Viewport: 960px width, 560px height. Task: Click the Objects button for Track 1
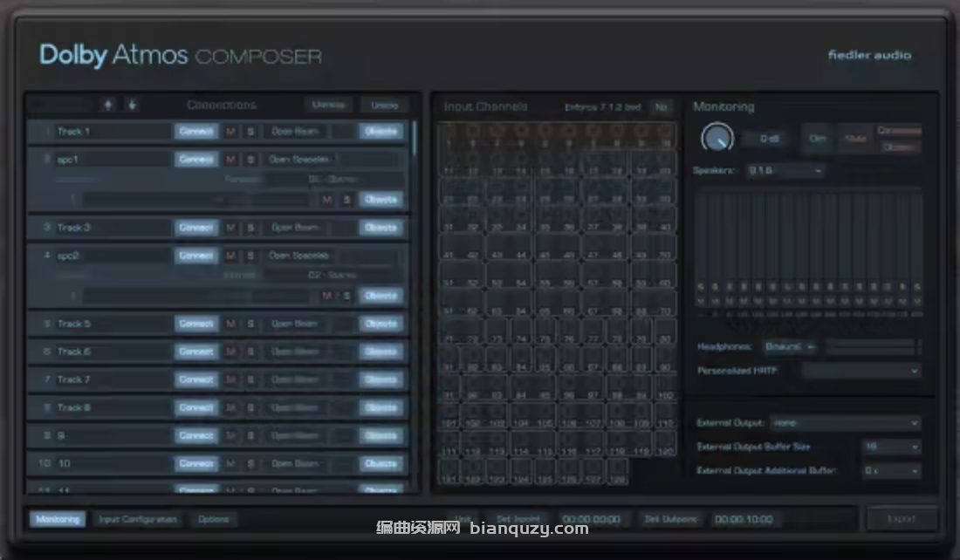click(x=381, y=132)
